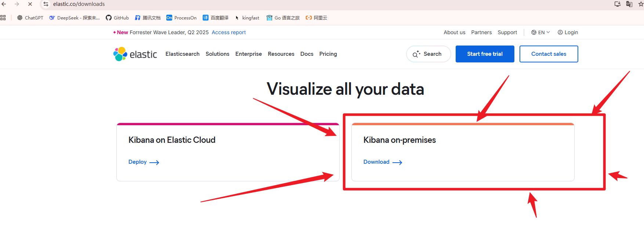Open the Elasticsearch menu
The width and height of the screenshot is (644, 228).
[182, 54]
